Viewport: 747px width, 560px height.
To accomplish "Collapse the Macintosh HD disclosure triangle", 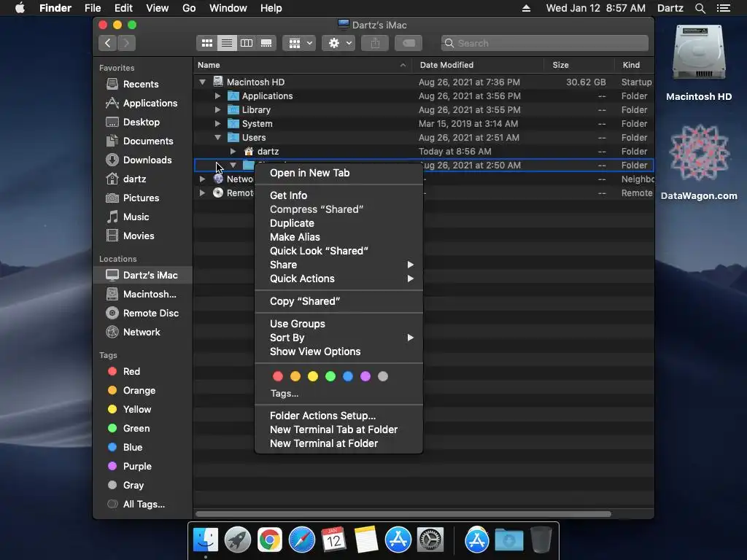I will 203,82.
